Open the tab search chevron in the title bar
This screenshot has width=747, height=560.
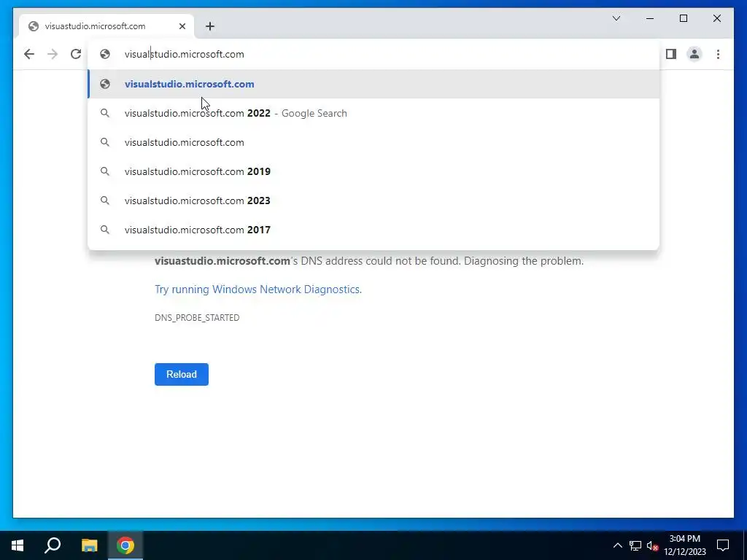click(x=616, y=18)
